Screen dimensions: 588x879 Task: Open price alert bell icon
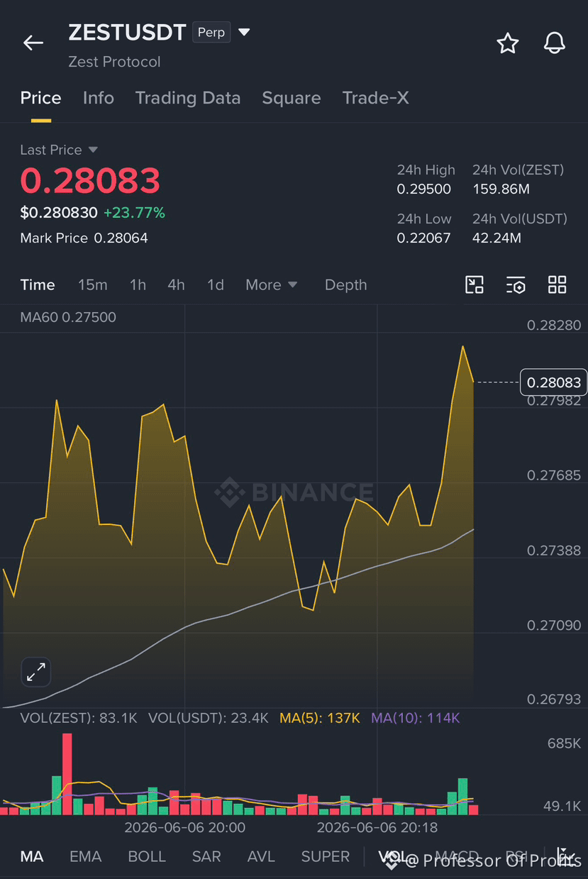pyautogui.click(x=555, y=43)
